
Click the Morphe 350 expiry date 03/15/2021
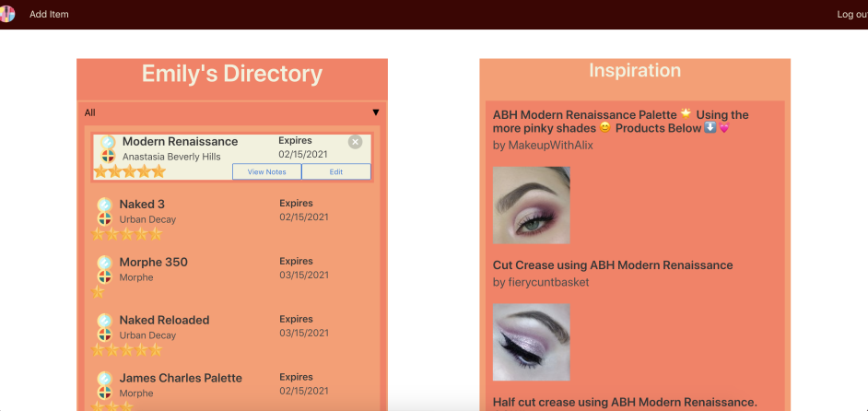tap(304, 276)
